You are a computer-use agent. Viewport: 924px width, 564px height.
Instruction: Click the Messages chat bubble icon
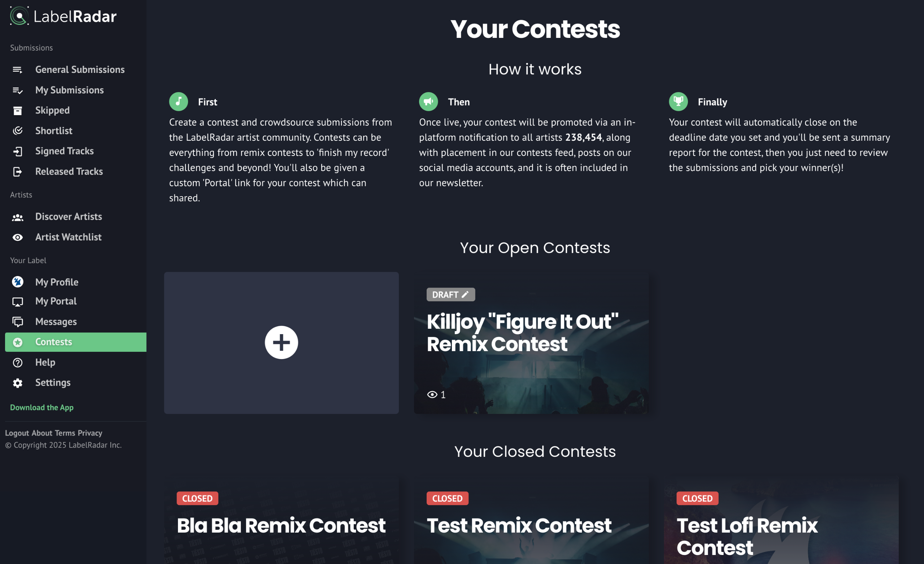tap(18, 322)
